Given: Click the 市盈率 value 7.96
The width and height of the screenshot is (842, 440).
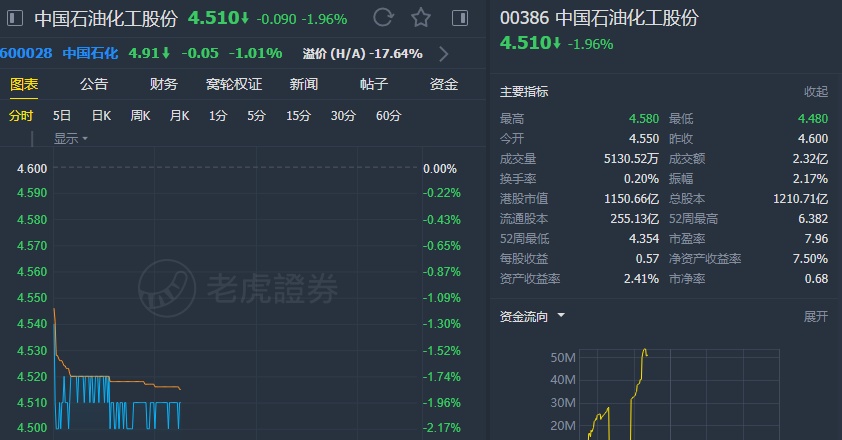Looking at the screenshot, I should pyautogui.click(x=816, y=239).
